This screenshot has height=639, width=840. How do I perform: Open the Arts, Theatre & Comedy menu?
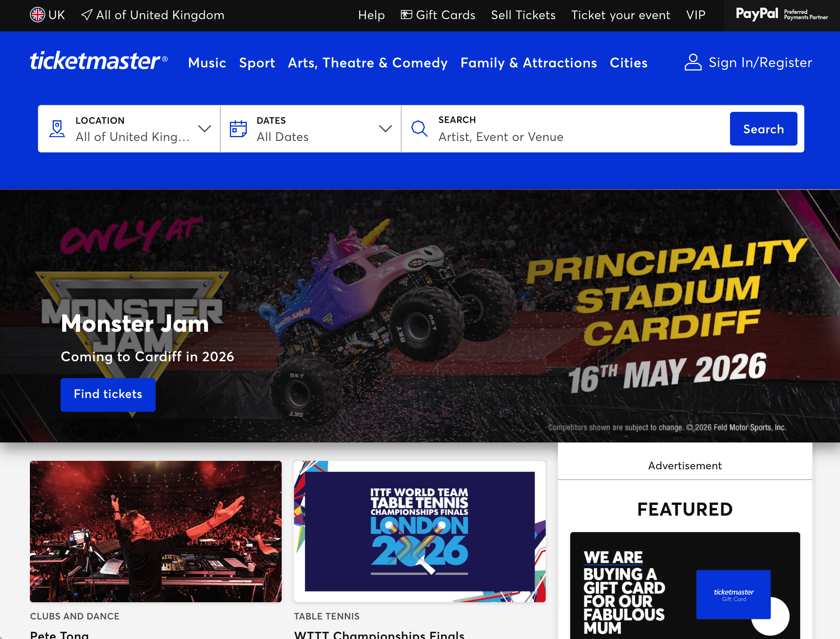click(368, 63)
